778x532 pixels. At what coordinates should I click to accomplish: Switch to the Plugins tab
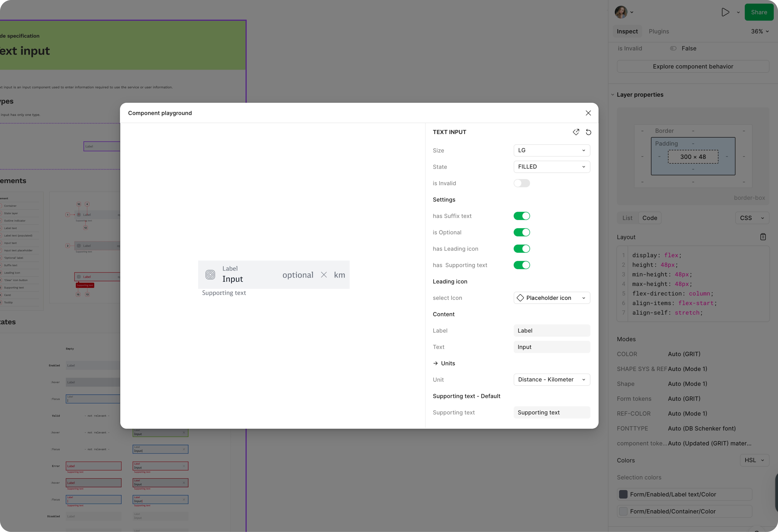tap(658, 31)
